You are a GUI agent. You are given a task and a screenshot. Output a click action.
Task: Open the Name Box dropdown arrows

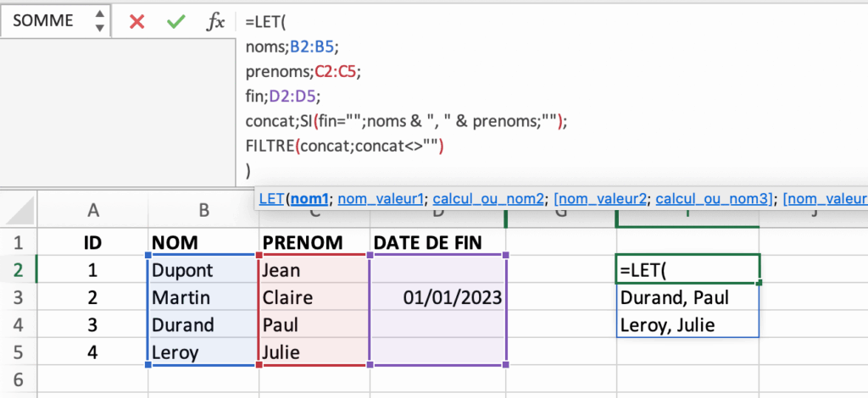[100, 22]
